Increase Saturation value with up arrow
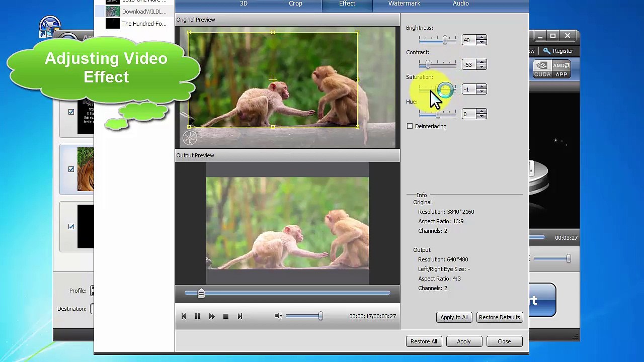This screenshot has height=362, width=644. pos(481,86)
